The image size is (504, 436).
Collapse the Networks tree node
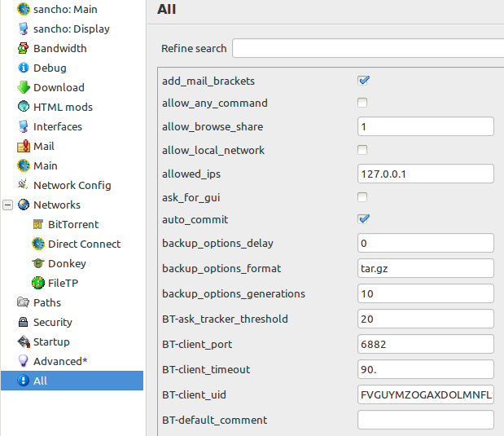pos(7,205)
